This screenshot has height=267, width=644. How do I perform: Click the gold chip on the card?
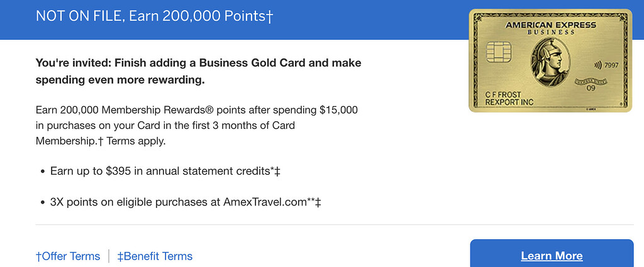pyautogui.click(x=499, y=52)
